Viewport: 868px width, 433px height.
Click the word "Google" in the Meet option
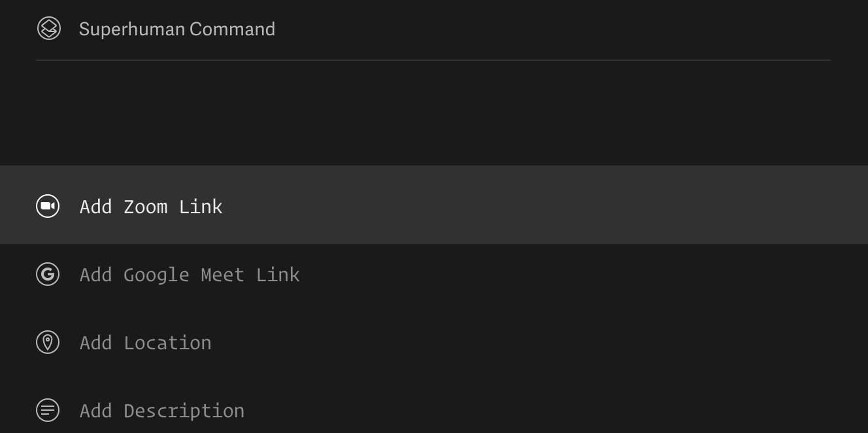click(156, 275)
